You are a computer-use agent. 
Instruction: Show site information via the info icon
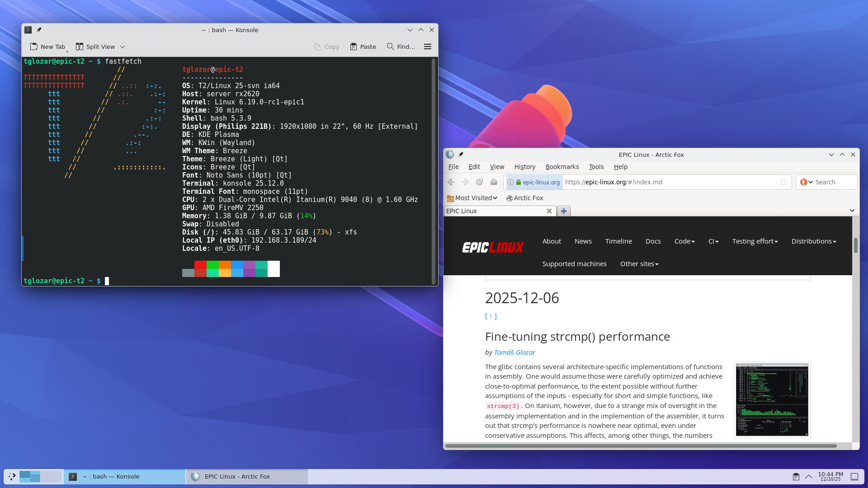(x=510, y=182)
